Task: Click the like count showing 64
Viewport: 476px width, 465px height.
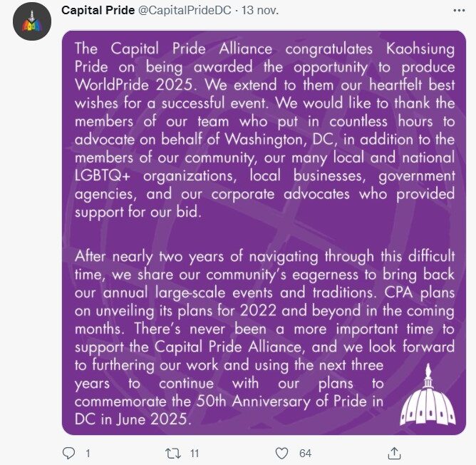Action: pyautogui.click(x=305, y=453)
